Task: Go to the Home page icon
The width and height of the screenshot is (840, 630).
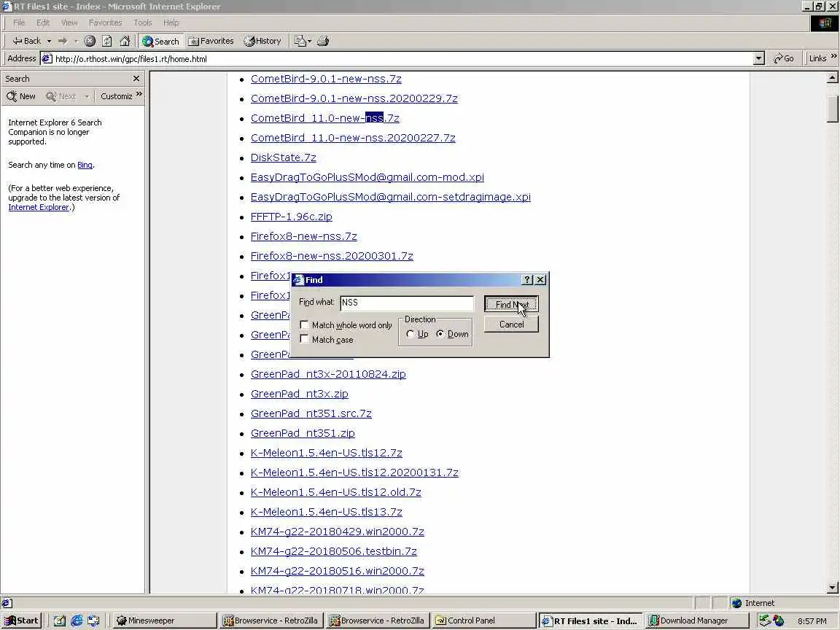Action: [x=125, y=41]
